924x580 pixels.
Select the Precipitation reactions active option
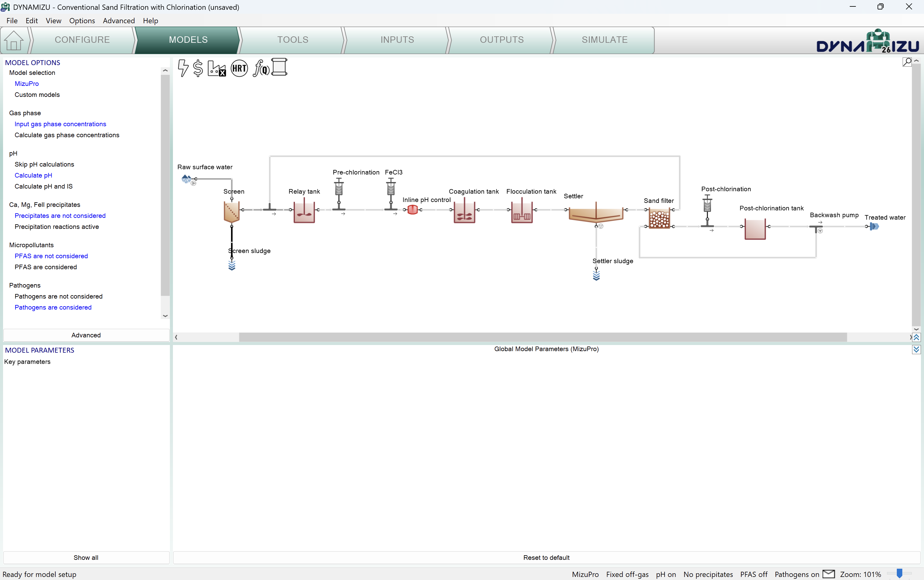[57, 227]
